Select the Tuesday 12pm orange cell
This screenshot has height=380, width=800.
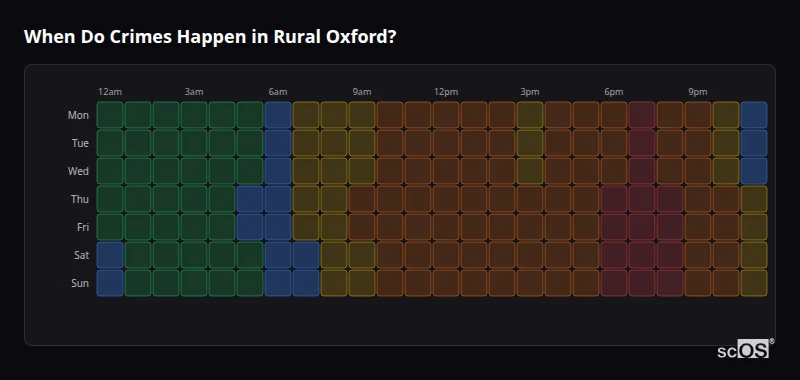point(446,143)
